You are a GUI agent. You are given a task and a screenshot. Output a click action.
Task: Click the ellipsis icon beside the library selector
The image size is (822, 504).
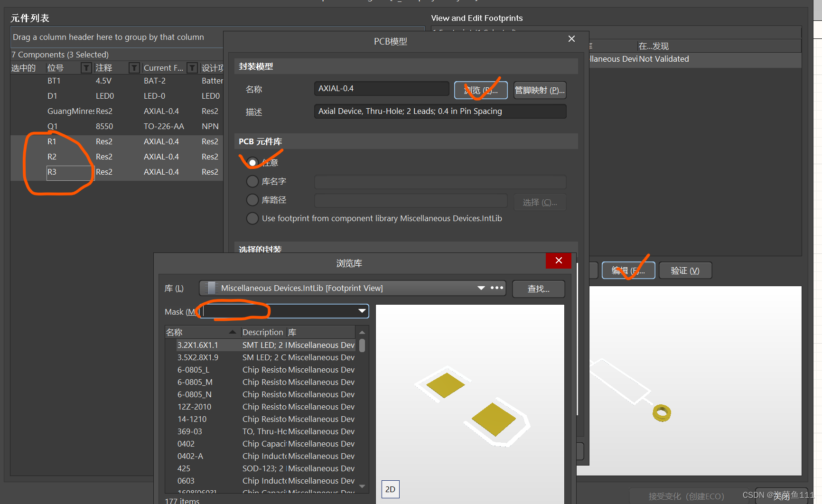496,288
